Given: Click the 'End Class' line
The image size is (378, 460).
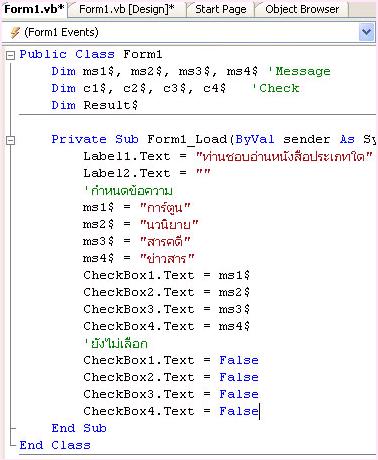Looking at the screenshot, I should [55, 445].
